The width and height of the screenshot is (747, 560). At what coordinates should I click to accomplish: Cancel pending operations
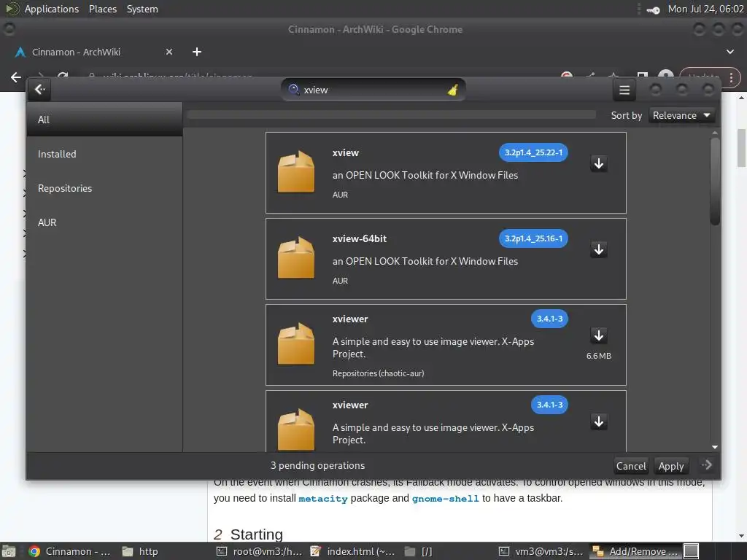pos(631,466)
